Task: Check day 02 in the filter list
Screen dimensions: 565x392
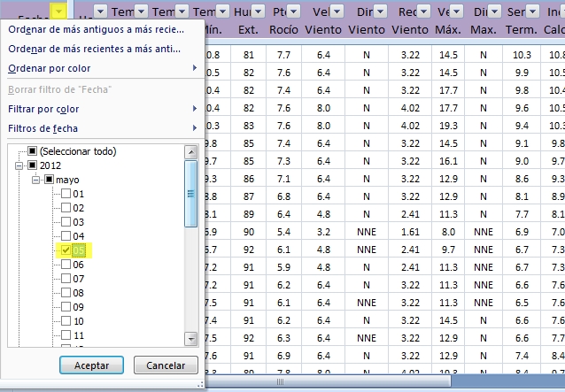Action: click(66, 208)
